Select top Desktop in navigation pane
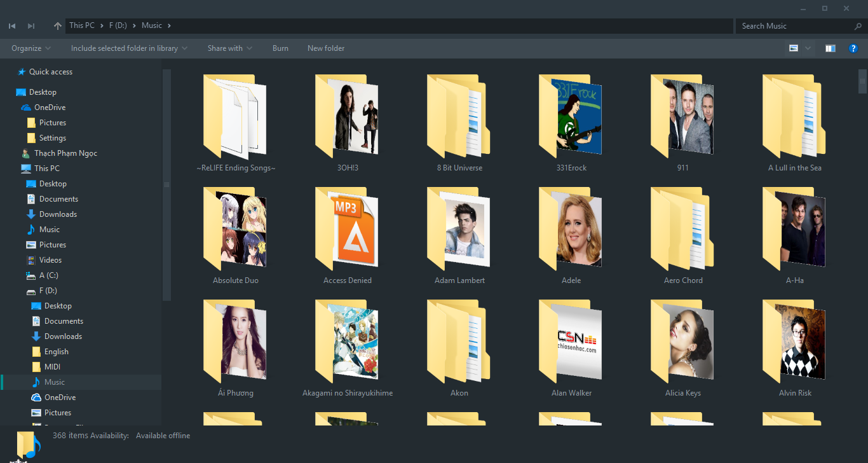This screenshot has height=463, width=868. pyautogui.click(x=43, y=92)
